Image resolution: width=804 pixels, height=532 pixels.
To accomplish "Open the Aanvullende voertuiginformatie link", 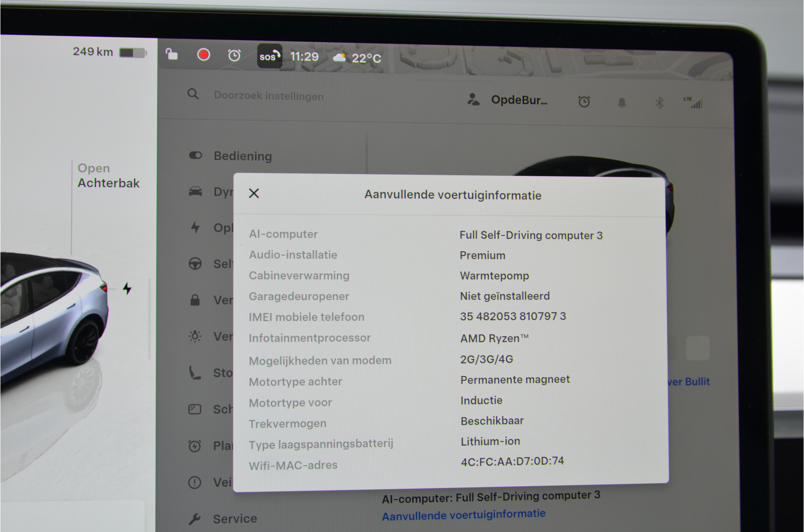I will [x=464, y=515].
